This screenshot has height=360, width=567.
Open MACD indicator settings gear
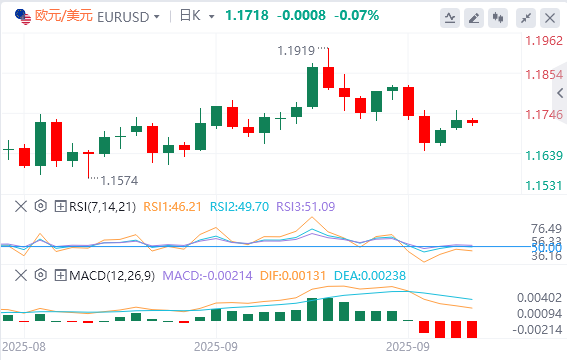[x=41, y=275]
